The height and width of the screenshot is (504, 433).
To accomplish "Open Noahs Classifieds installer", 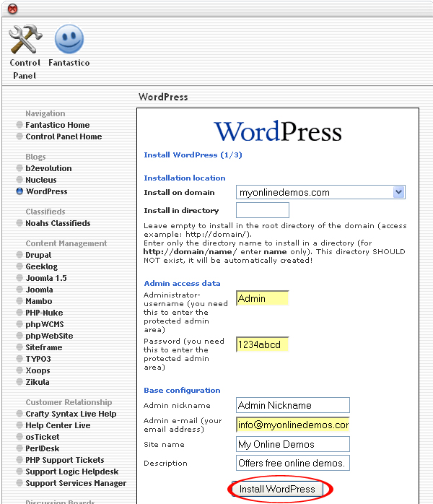I will pyautogui.click(x=58, y=223).
